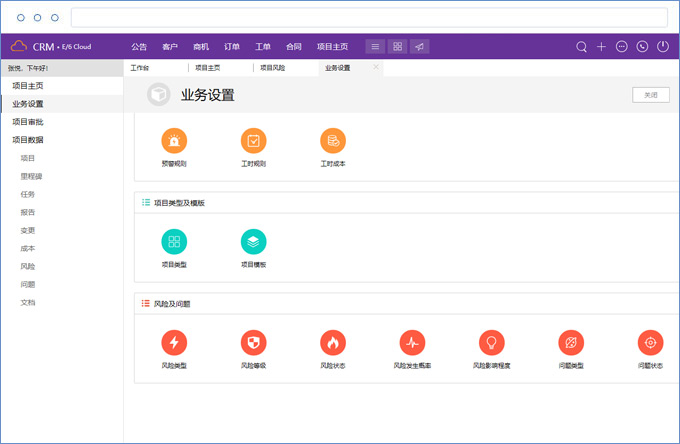Close the 业务设置 tab

pyautogui.click(x=376, y=67)
